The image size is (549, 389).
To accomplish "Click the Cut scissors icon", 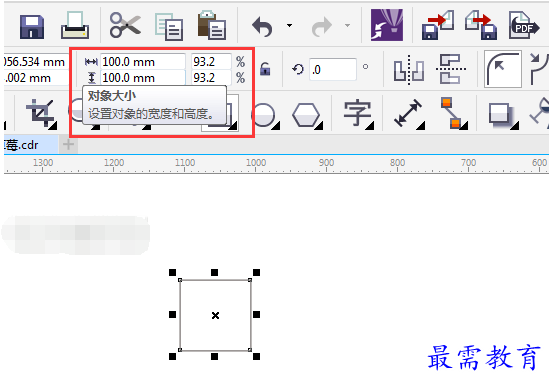I will pos(125,25).
